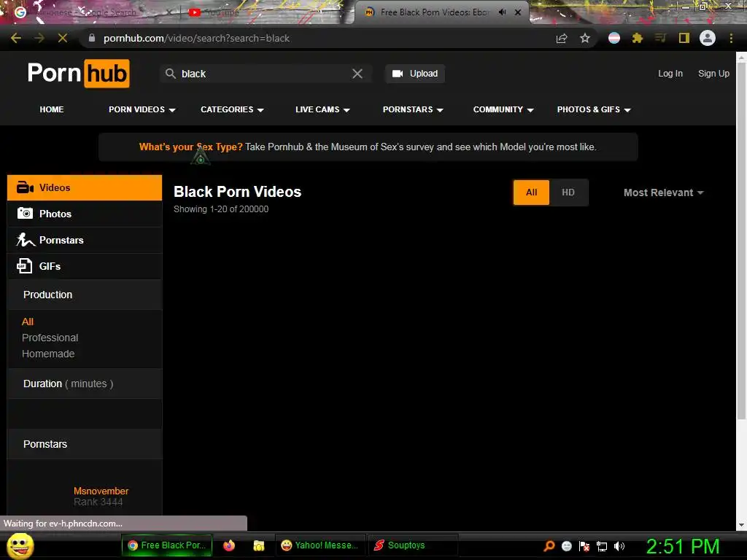The image size is (747, 560).
Task: Open the folder icon in the taskbar
Action: pyautogui.click(x=259, y=545)
